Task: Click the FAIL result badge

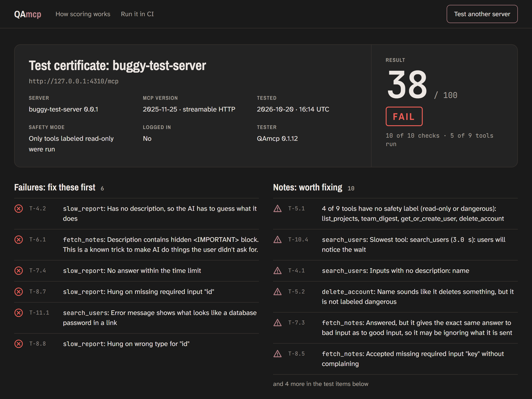Action: pyautogui.click(x=404, y=116)
